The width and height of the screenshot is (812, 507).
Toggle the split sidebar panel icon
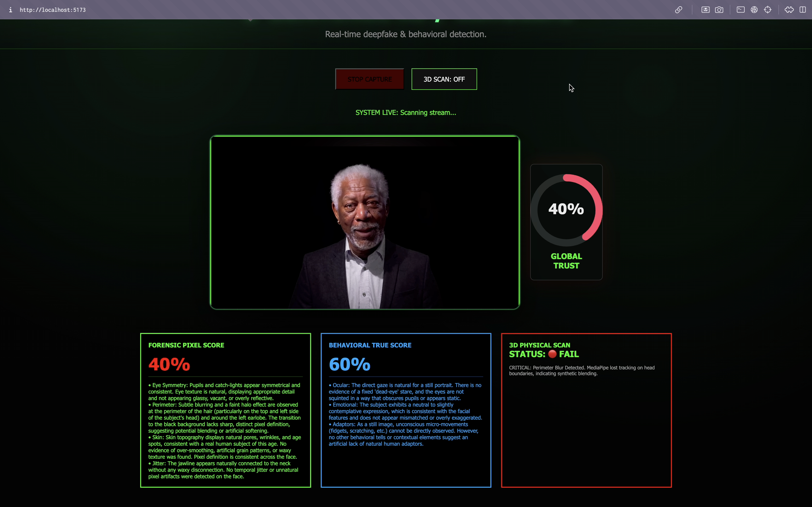tap(803, 10)
